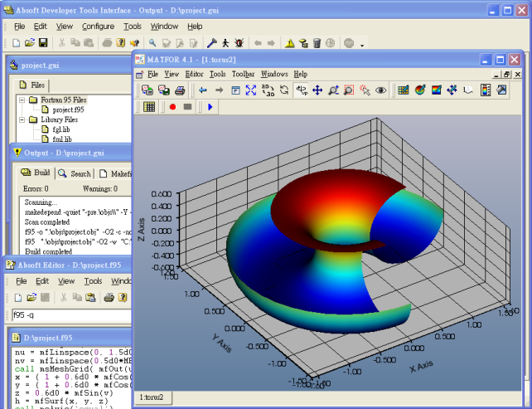
Task: Click the Absoft Editor new file icon
Action: 18,298
